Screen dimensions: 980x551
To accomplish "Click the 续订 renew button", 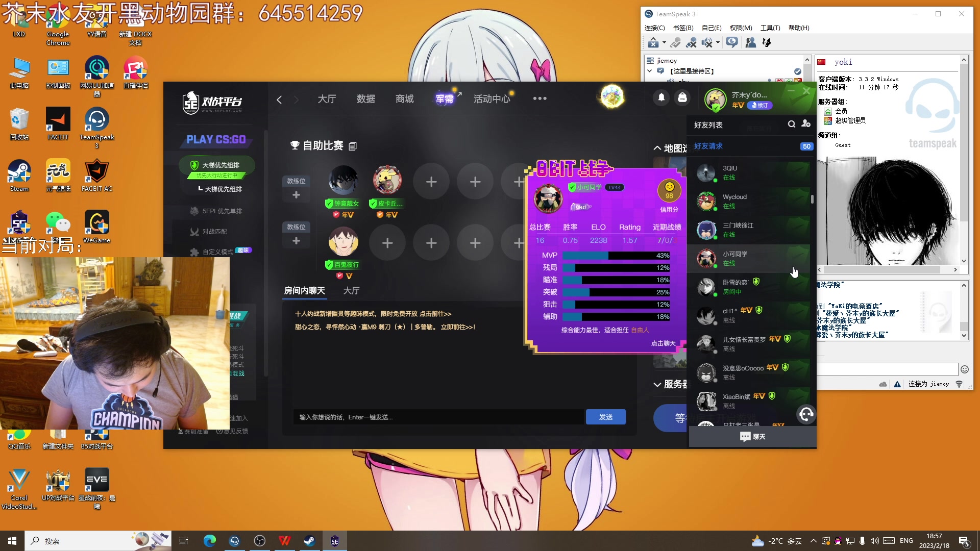I will pos(760,106).
